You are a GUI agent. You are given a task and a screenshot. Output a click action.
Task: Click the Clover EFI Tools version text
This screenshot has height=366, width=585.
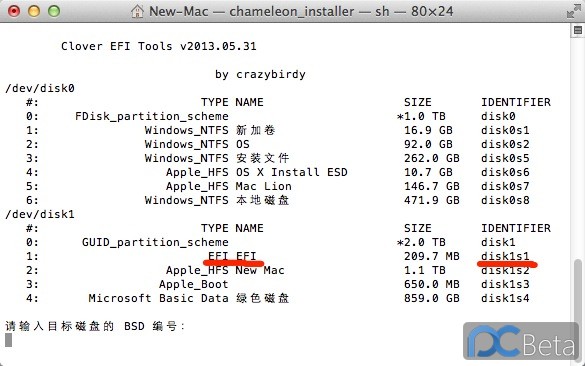tap(159, 46)
